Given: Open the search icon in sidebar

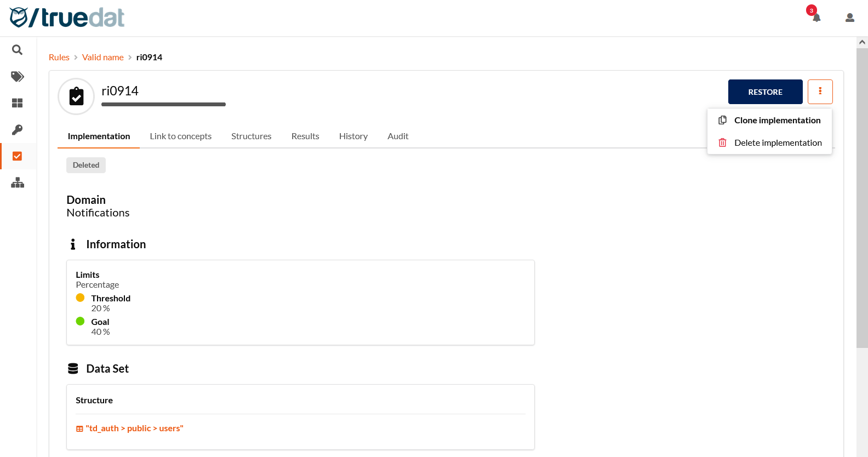Looking at the screenshot, I should [x=18, y=50].
